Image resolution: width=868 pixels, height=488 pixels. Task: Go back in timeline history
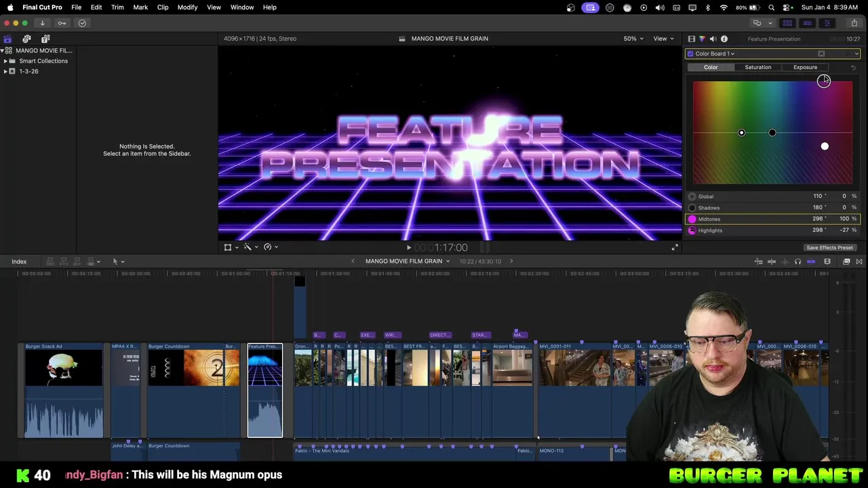tap(353, 262)
